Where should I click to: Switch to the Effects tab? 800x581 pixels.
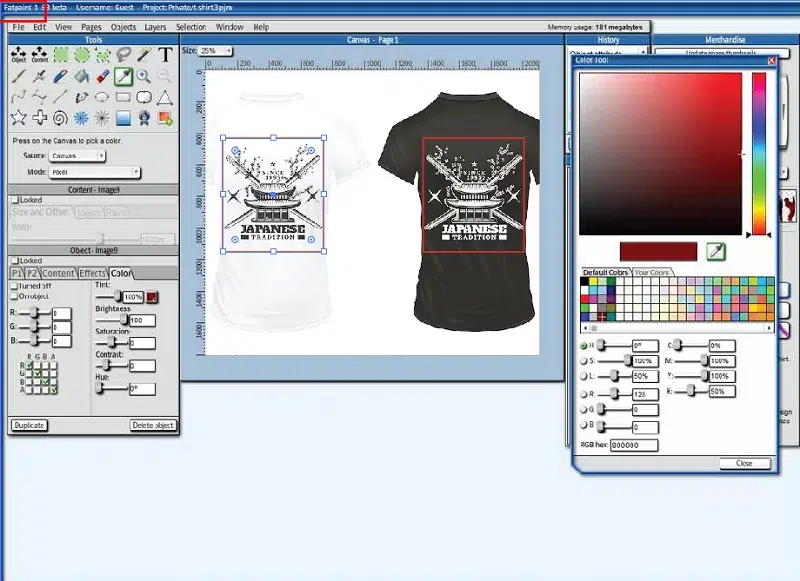point(92,273)
